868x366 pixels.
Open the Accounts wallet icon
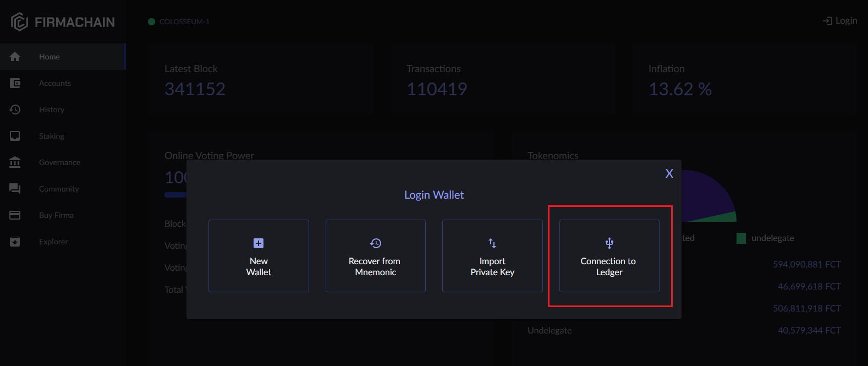(15, 83)
